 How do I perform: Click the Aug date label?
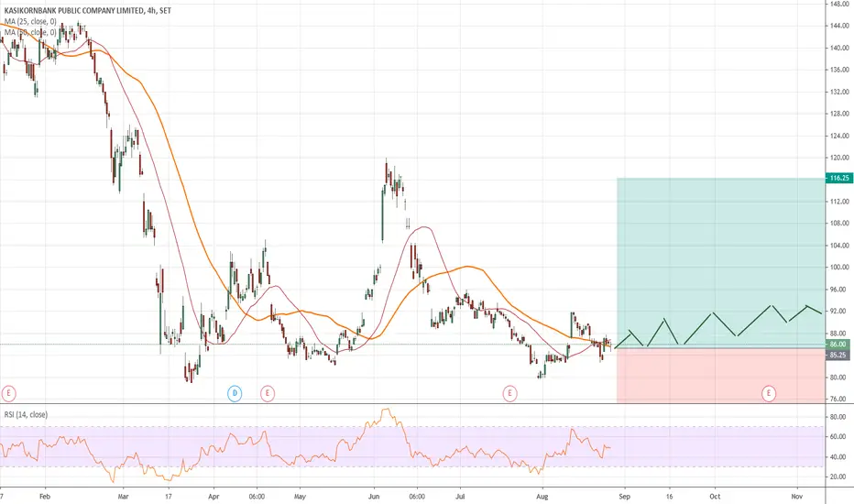click(542, 497)
